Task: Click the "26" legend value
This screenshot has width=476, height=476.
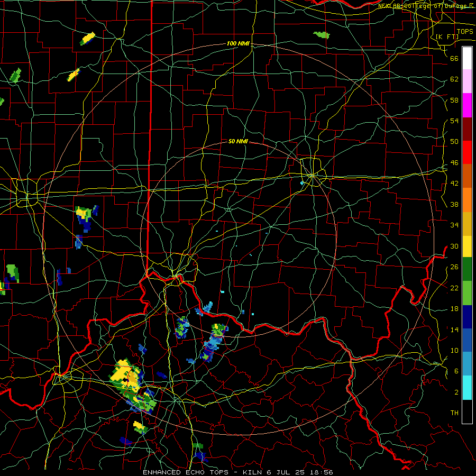Action: (454, 267)
